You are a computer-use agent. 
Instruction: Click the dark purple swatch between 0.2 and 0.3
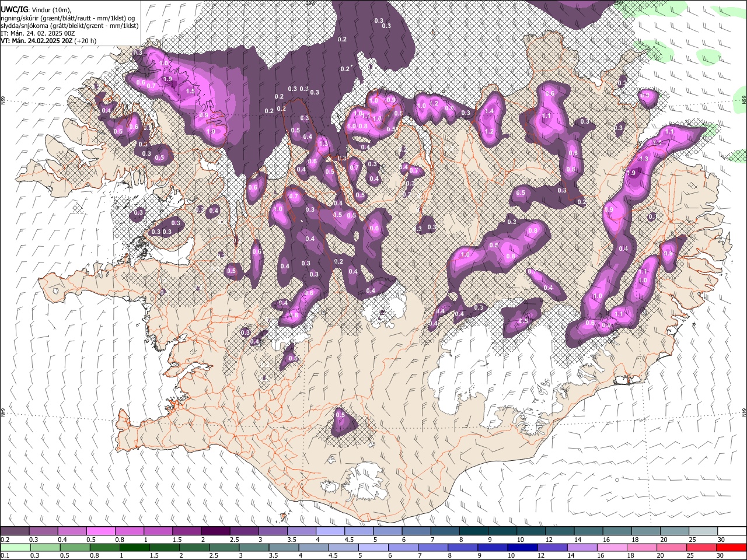(15, 531)
